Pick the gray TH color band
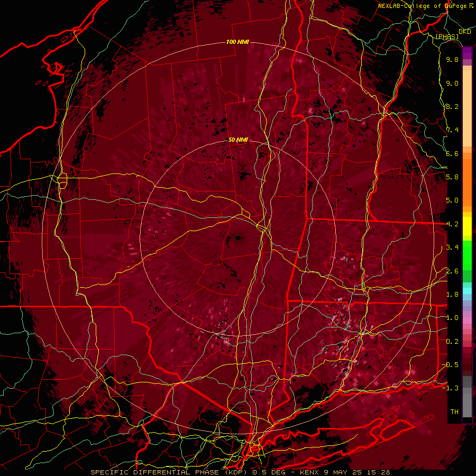 pyautogui.click(x=467, y=405)
